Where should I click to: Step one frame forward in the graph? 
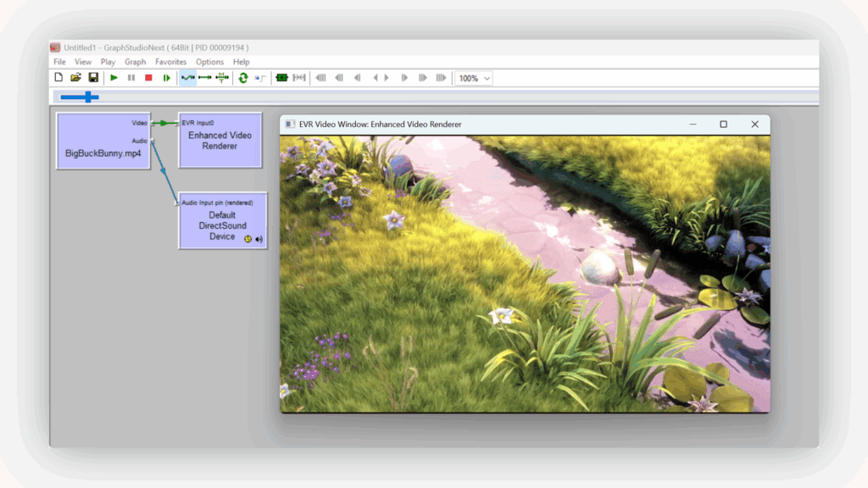164,77
